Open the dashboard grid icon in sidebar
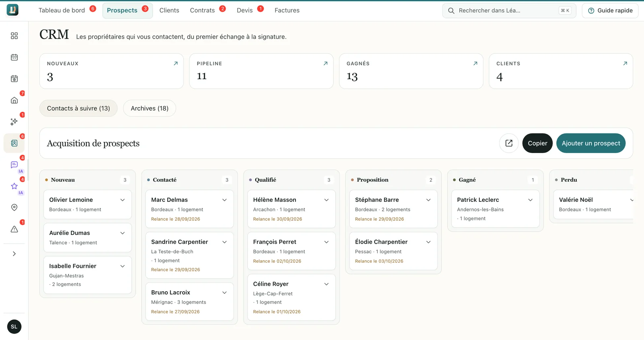This screenshot has height=340, width=644. 14,36
